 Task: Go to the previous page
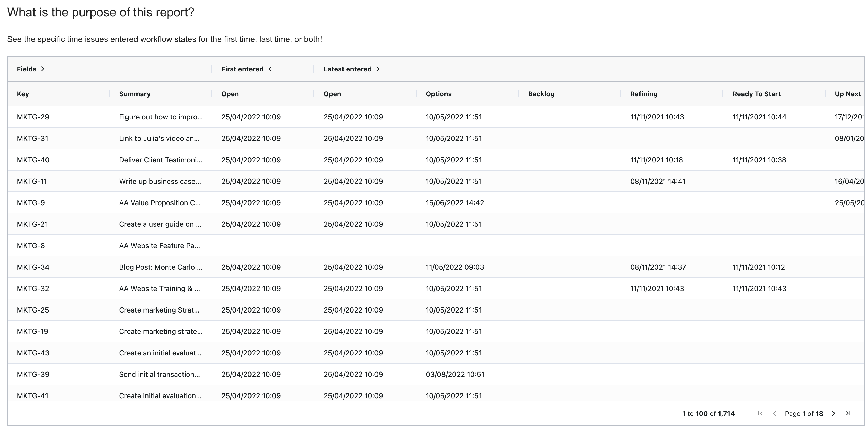pos(775,413)
